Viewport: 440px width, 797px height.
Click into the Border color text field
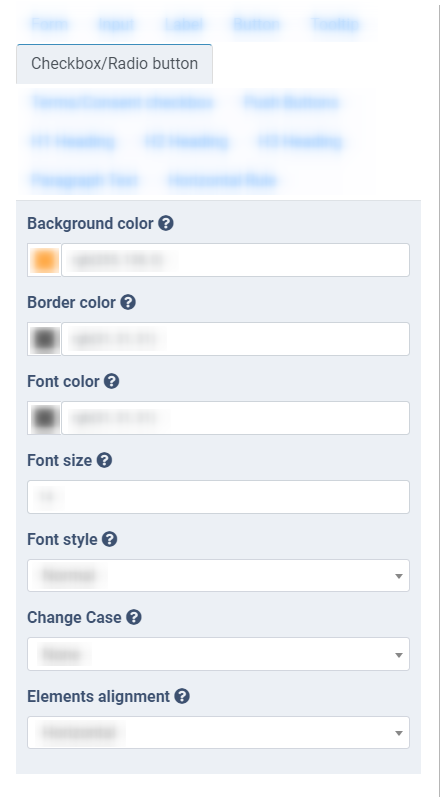(235, 339)
